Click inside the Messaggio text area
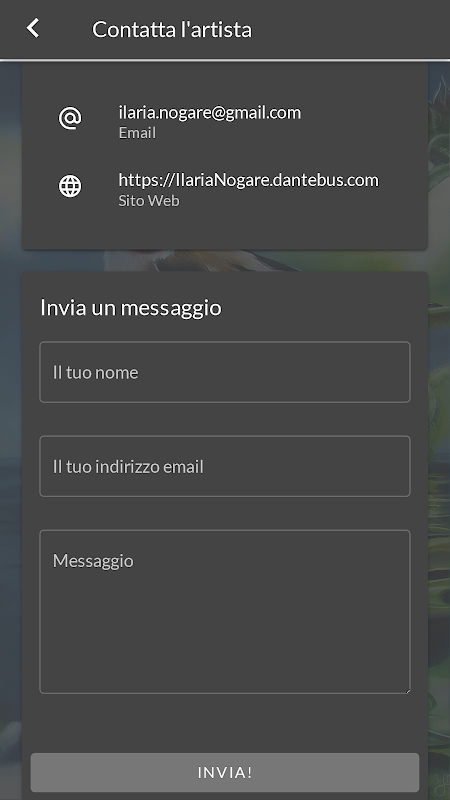This screenshot has width=450, height=800. (225, 612)
